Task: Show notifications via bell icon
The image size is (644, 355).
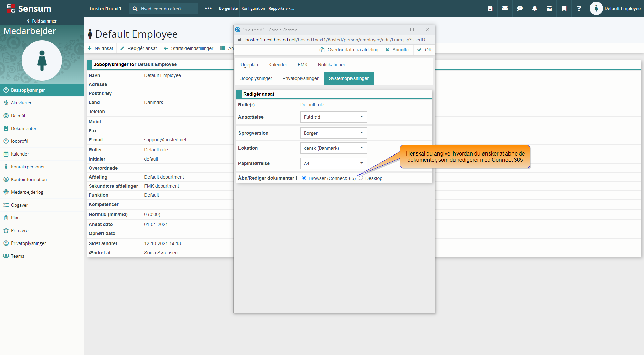Action: click(x=534, y=8)
